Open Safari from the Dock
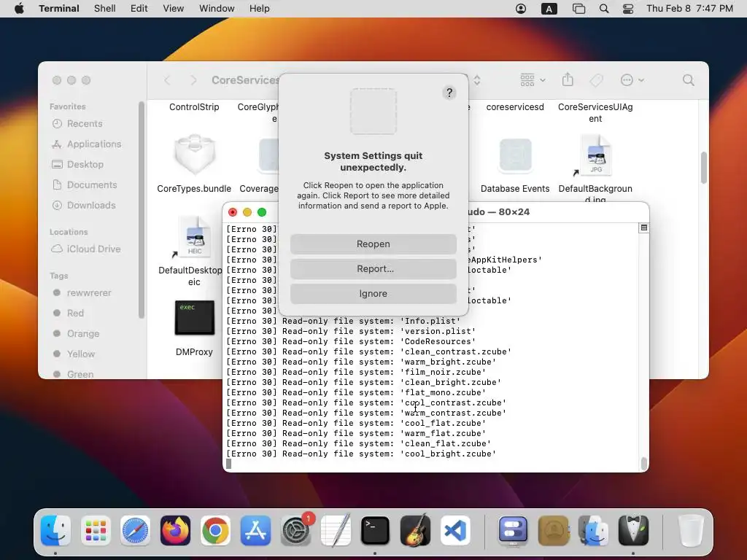Screen dimensions: 747x560 coord(135,530)
